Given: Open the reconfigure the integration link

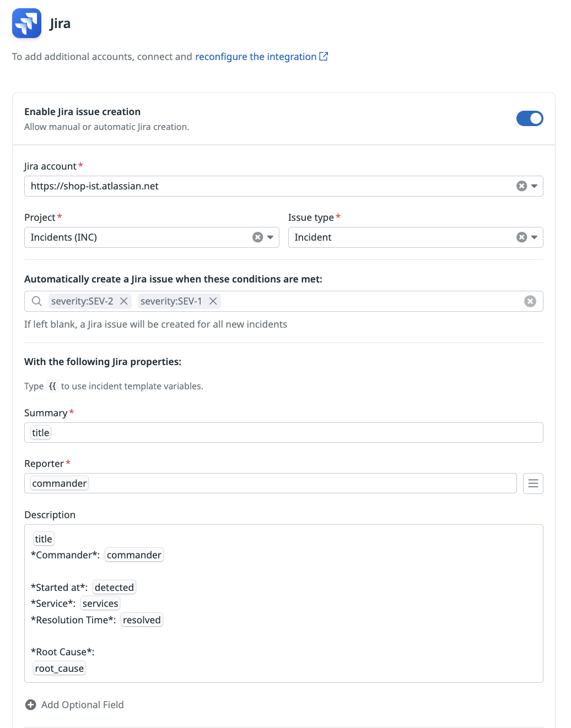Looking at the screenshot, I should (x=255, y=57).
